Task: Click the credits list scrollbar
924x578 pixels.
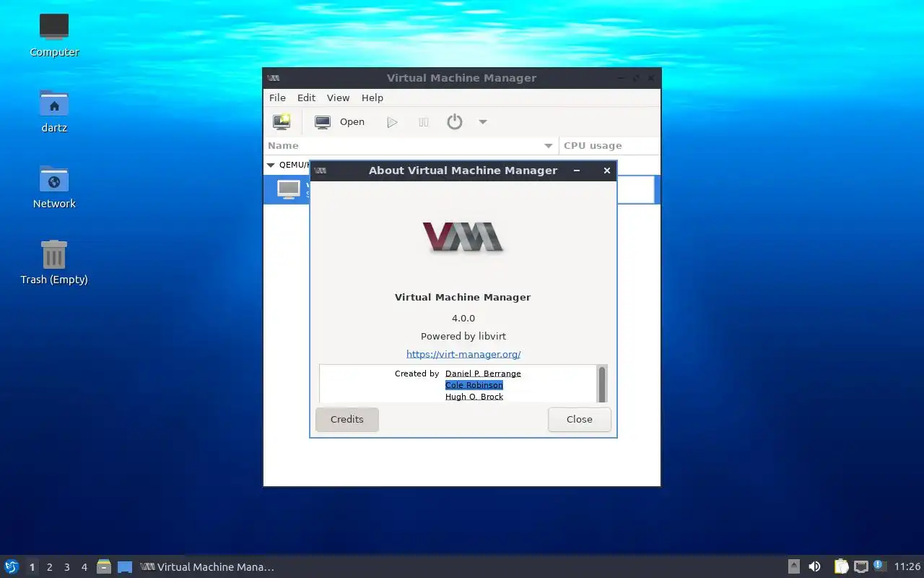Action: pos(602,384)
